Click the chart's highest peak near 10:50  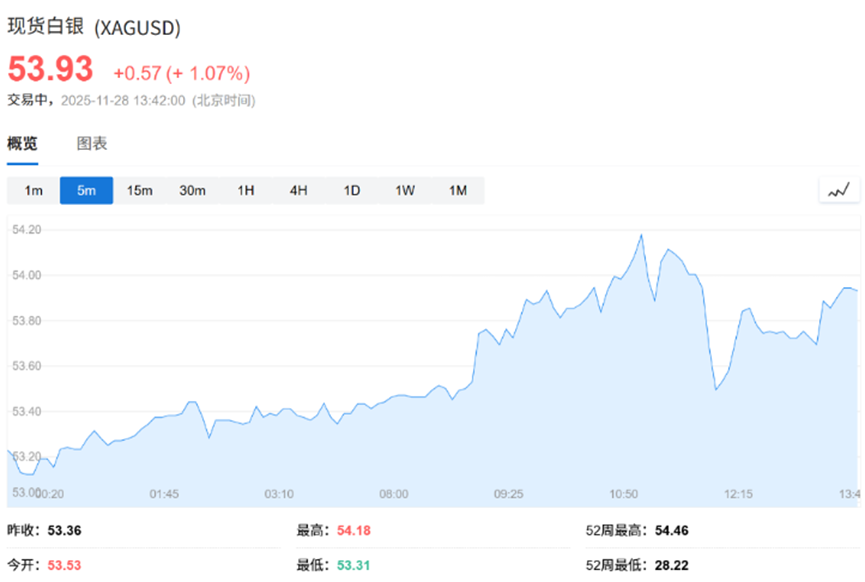click(641, 235)
